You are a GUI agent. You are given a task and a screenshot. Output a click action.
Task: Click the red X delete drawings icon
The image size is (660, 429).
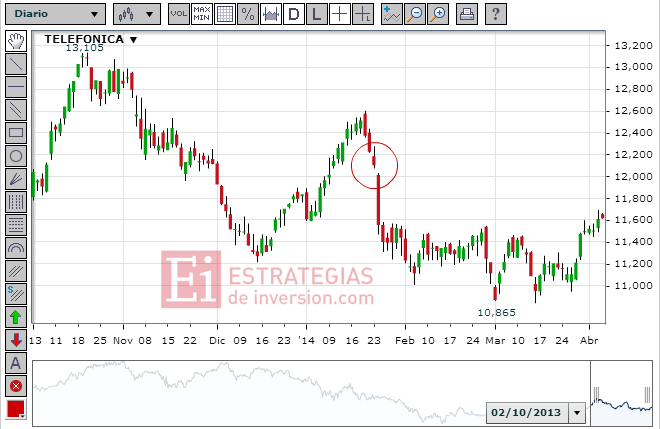(16, 386)
